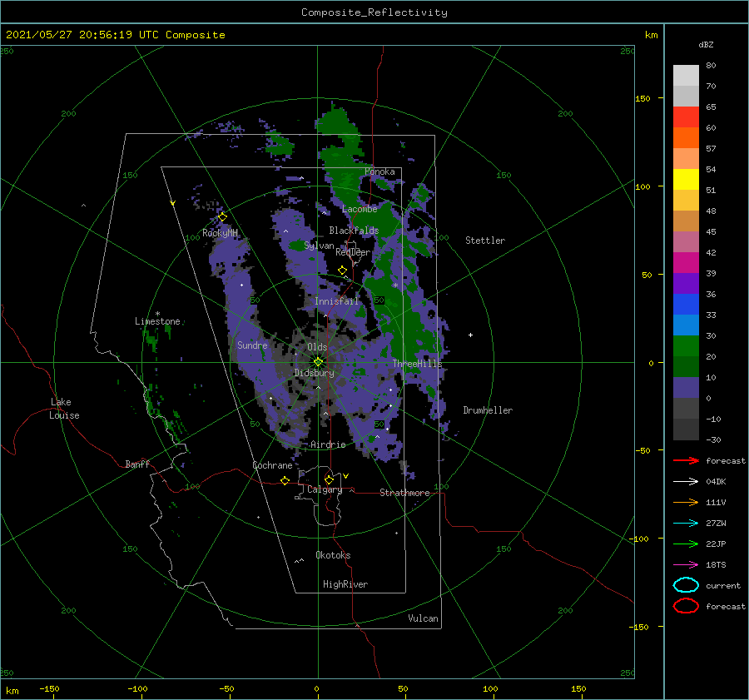Click the yellow diamond marker near RockyMH
Viewport: 749px width, 700px height.
pyautogui.click(x=222, y=217)
